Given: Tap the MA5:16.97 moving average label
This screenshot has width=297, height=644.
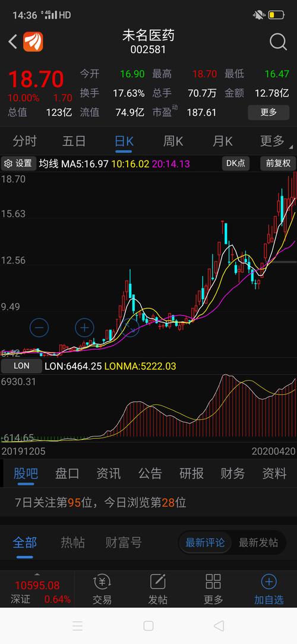Looking at the screenshot, I should [85, 164].
